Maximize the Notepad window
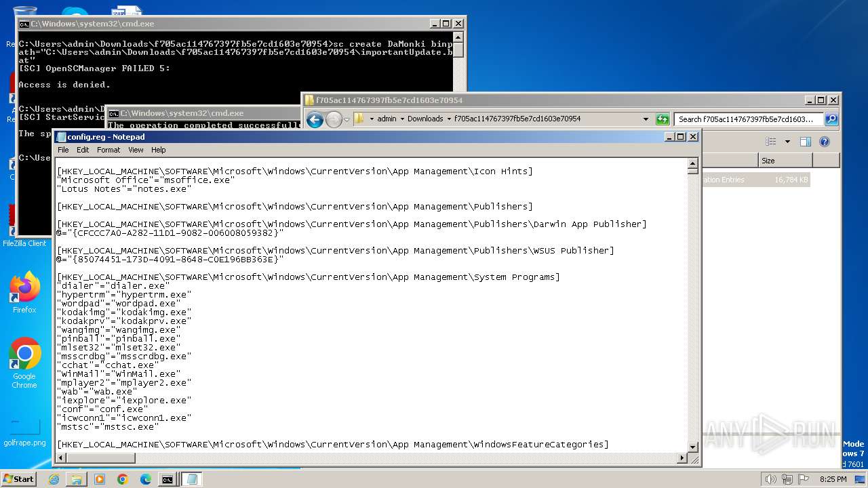 point(681,137)
